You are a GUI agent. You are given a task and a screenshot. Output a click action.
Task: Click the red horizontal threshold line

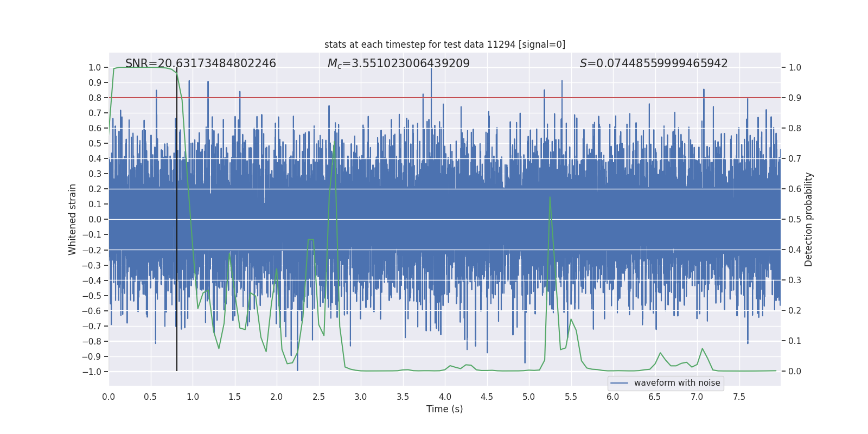(445, 98)
